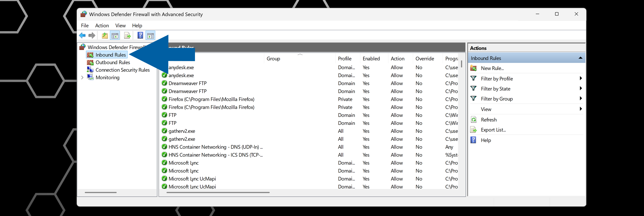This screenshot has height=216, width=644.
Task: Click the Forward arrow toolbar icon
Action: 92,35
